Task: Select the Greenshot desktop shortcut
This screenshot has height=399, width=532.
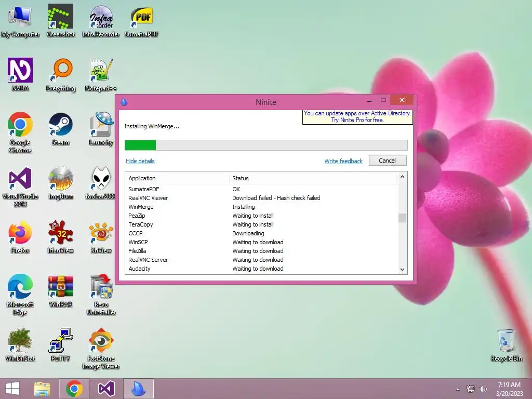Action: click(60, 21)
